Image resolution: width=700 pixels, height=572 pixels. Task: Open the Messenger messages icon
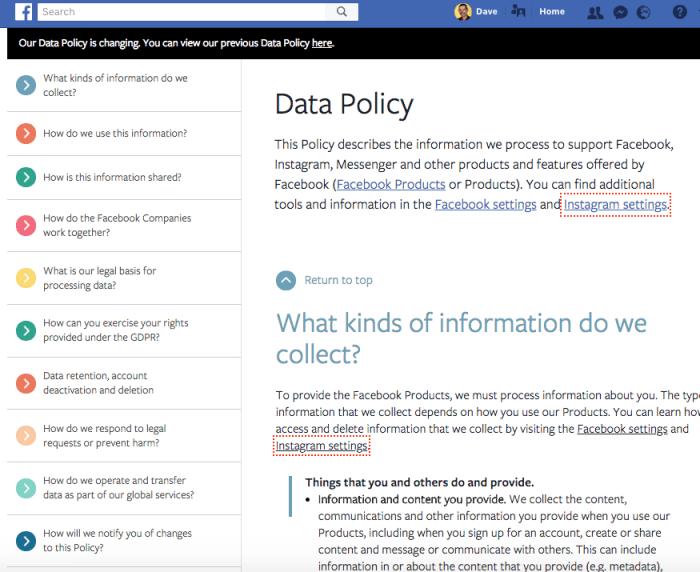(621, 12)
